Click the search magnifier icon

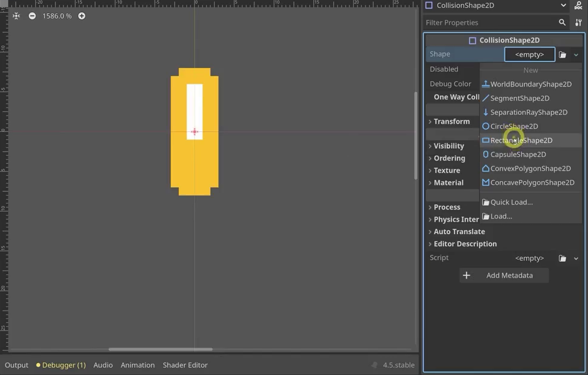tap(562, 22)
